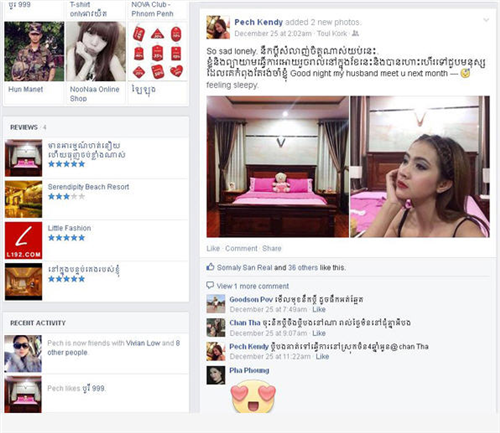Open the Little Fashion review link
Viewport: 500px width, 433px height.
coord(69,228)
